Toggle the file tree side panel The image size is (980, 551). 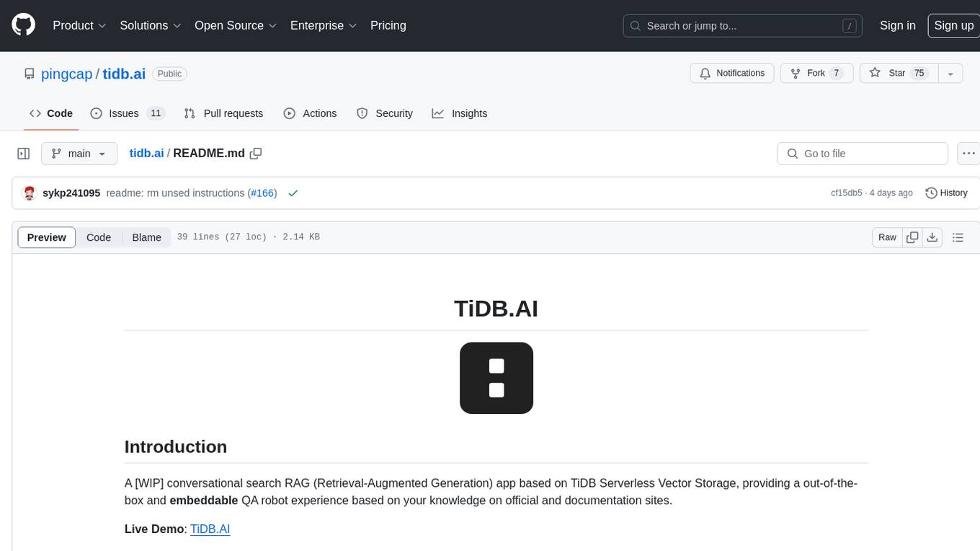point(24,154)
